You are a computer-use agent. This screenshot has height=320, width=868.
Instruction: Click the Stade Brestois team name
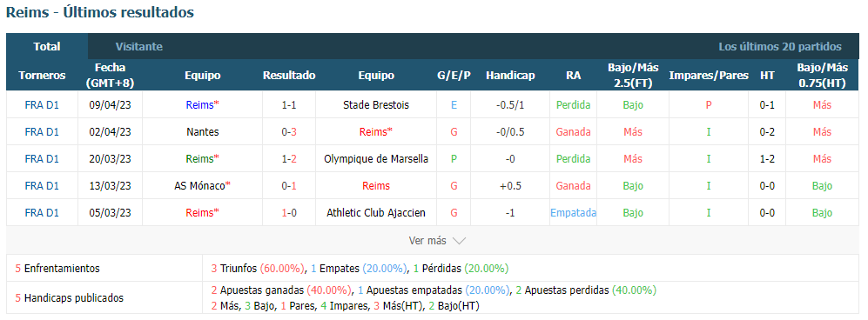coord(376,105)
